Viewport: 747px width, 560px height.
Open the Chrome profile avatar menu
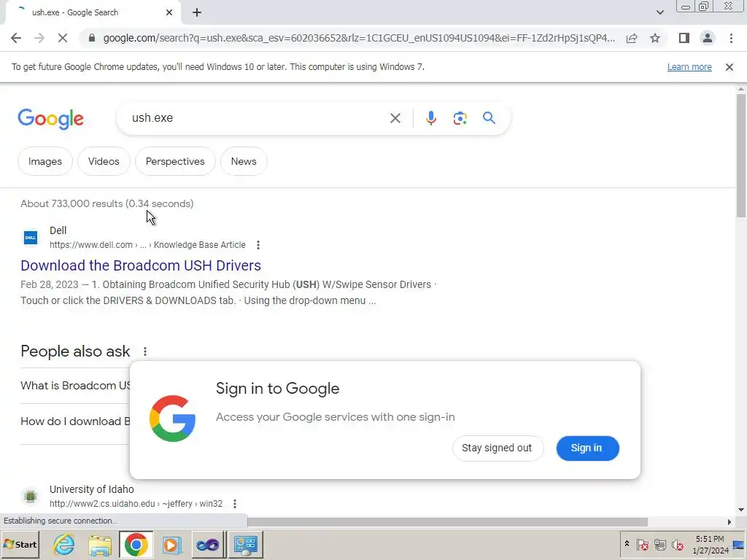point(708,38)
